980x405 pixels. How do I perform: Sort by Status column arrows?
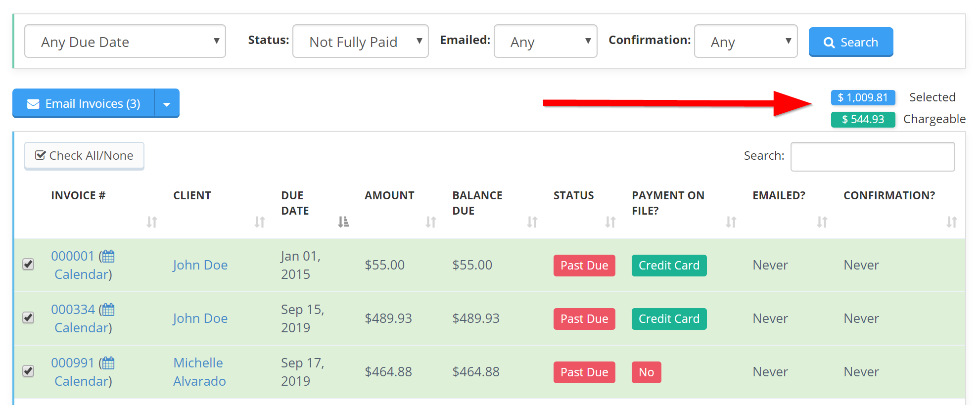click(x=610, y=222)
